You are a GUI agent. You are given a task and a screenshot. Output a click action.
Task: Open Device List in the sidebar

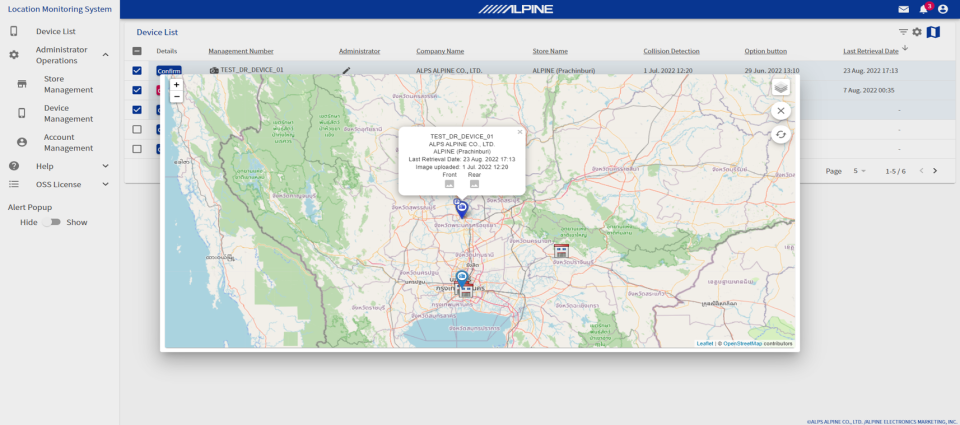click(56, 31)
